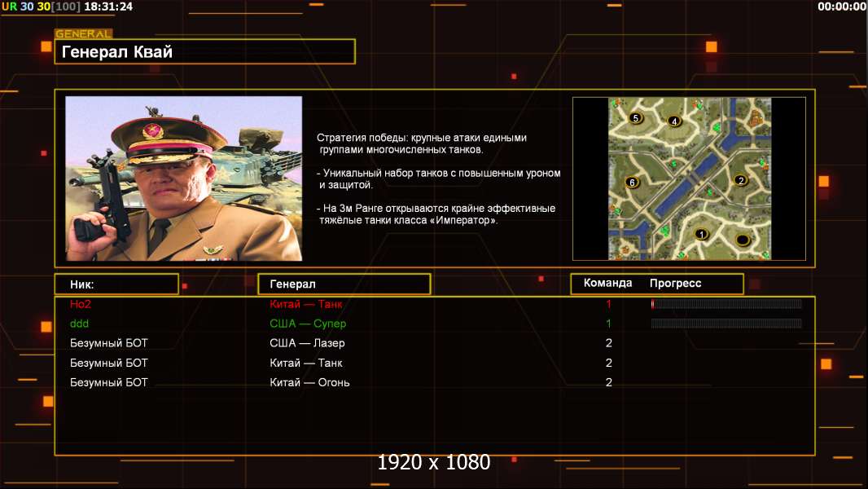Click the 'Генерал' column header

point(344,284)
